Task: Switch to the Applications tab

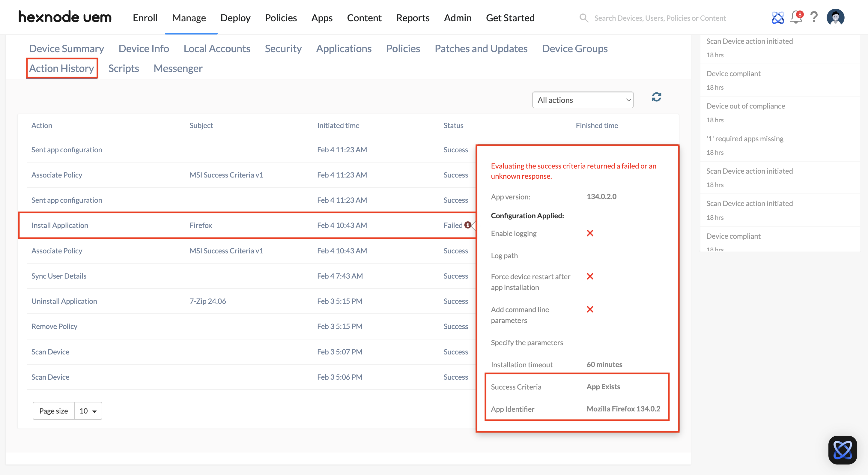Action: coord(344,49)
